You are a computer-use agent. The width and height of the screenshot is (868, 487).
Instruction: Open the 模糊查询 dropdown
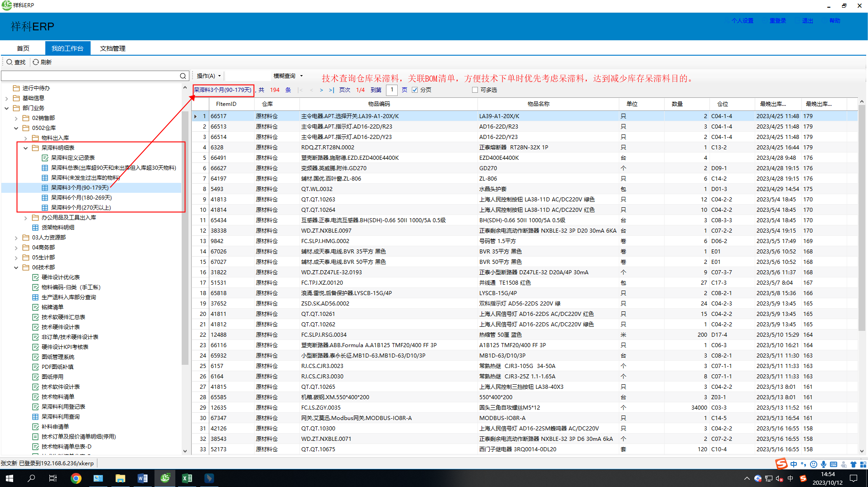tap(288, 76)
